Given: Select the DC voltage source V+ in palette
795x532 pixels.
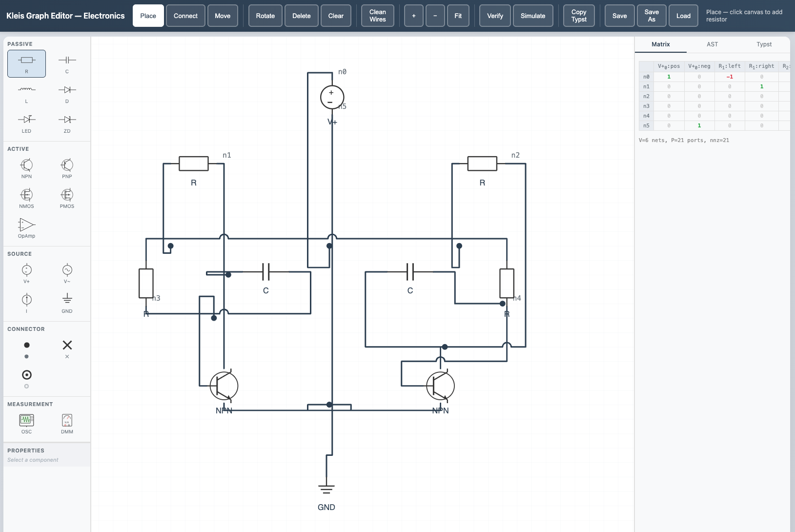Looking at the screenshot, I should point(26,273).
